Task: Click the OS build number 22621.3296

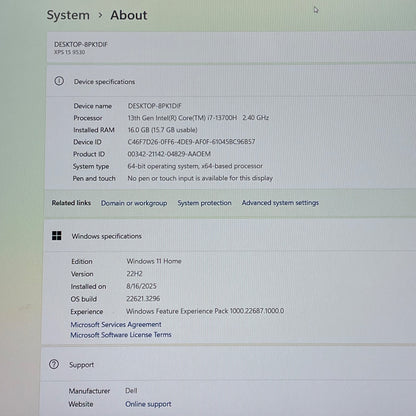Action: tap(143, 299)
